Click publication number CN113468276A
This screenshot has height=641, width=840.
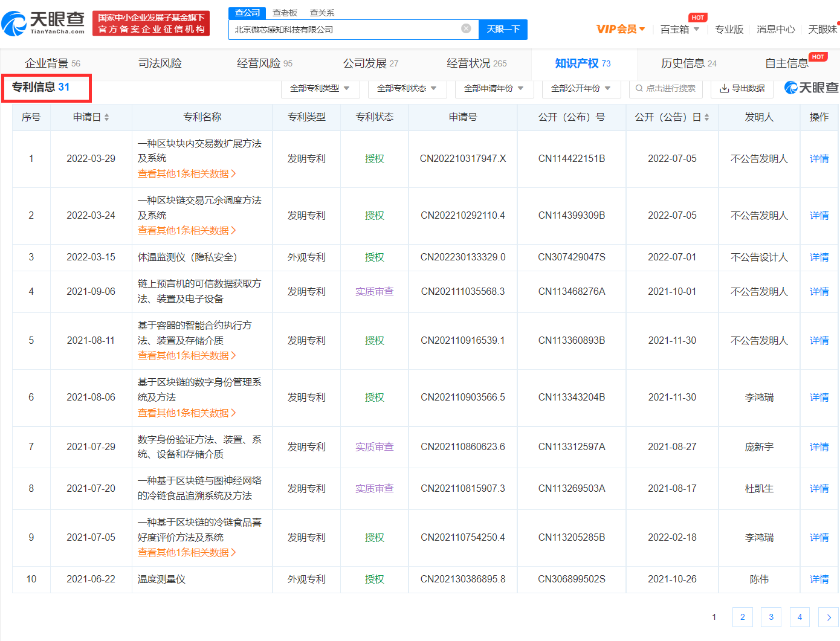click(x=572, y=292)
